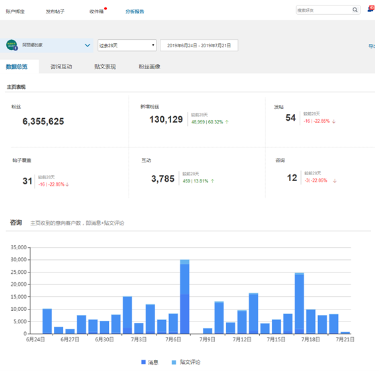Toggle the 贴文评论 legend series
Screen dimensions: 379x371
(186, 362)
